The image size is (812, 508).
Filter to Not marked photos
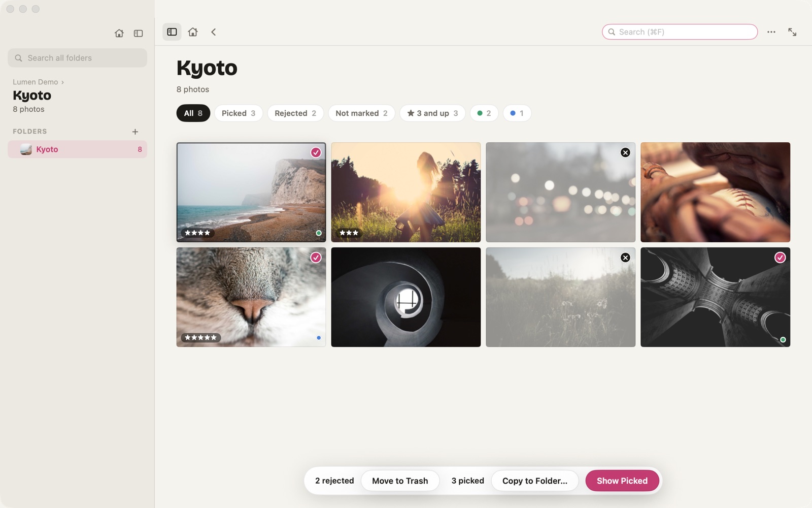pos(362,113)
